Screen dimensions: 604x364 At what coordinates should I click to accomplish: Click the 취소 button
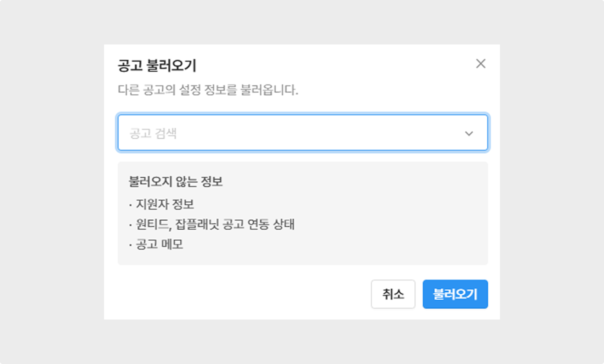(393, 294)
